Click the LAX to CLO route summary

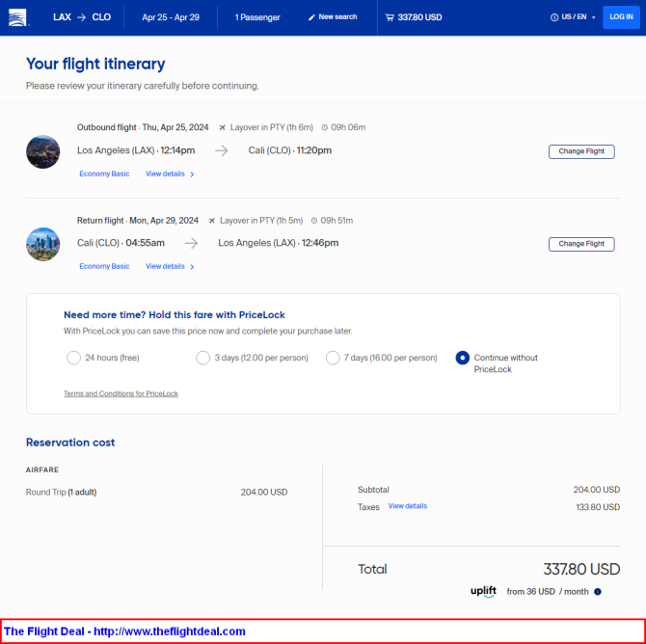tap(82, 17)
